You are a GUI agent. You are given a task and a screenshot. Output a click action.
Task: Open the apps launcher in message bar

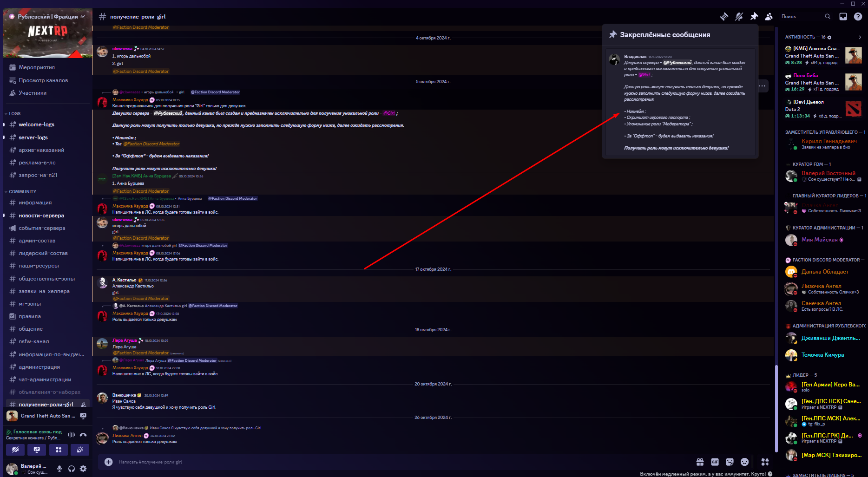tap(765, 462)
